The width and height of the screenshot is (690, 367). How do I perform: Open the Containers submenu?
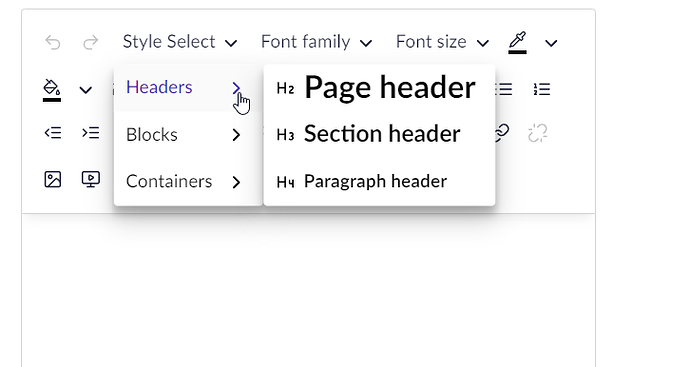188,182
